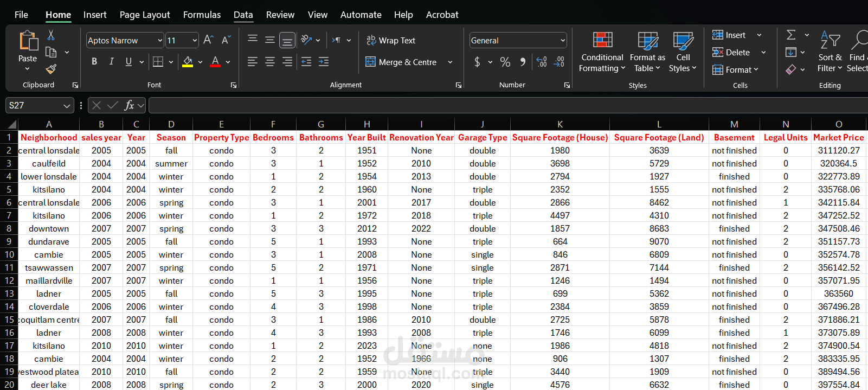Increase font size with the larger A icon

[208, 40]
